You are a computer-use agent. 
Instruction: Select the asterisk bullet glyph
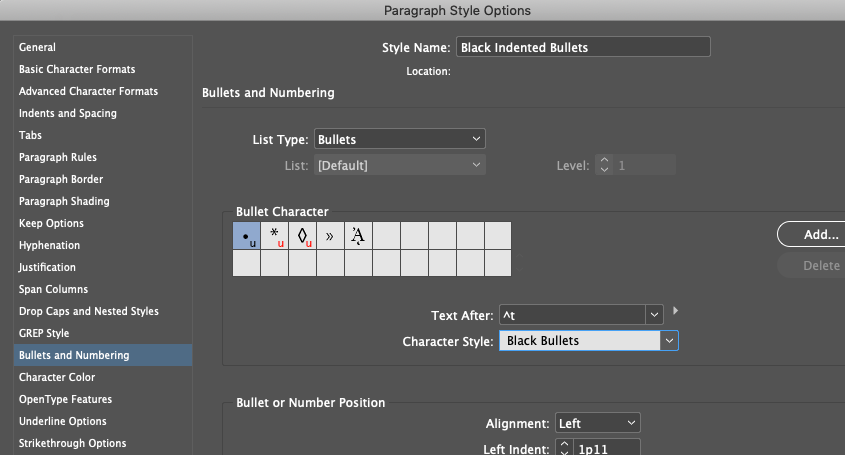274,236
